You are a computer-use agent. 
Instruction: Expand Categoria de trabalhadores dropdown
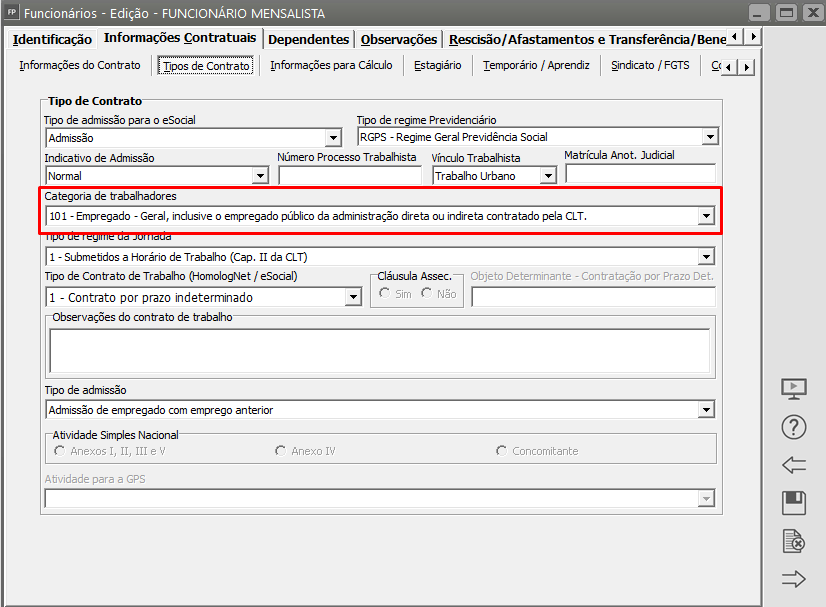(x=706, y=216)
